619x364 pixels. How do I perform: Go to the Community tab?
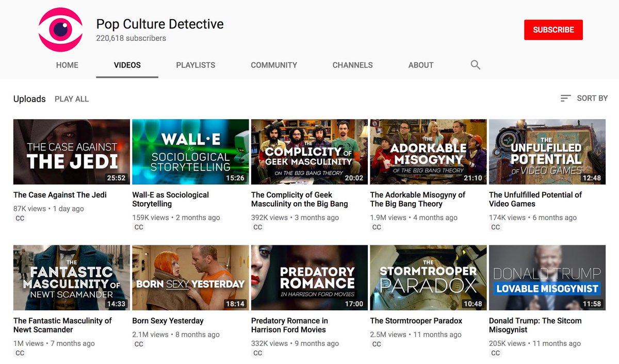click(274, 65)
